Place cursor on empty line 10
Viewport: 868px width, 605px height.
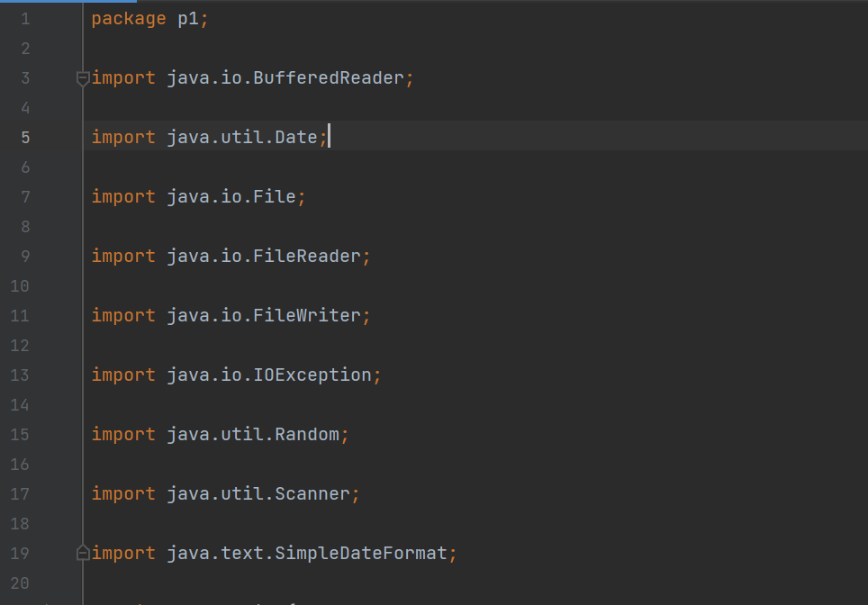point(270,286)
